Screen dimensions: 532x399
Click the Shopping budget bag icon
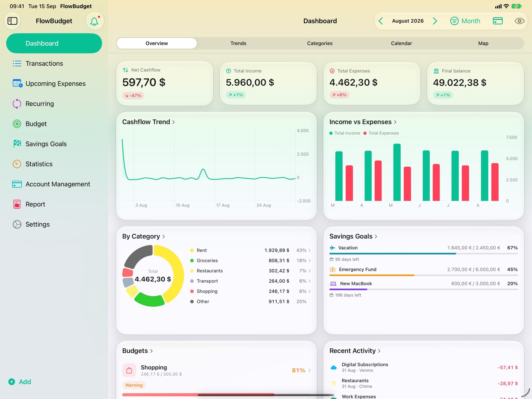point(129,370)
